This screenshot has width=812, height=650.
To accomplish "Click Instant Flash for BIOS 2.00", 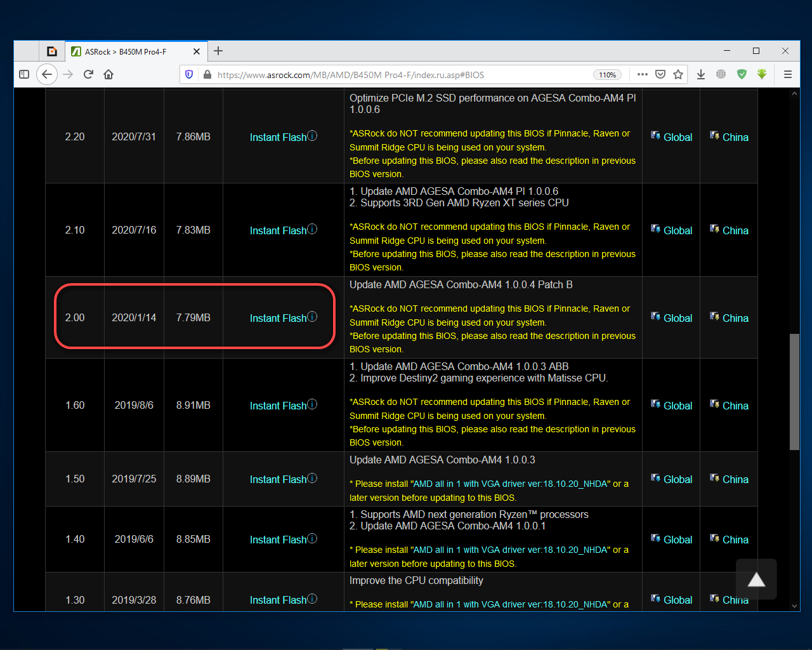I will tap(278, 318).
